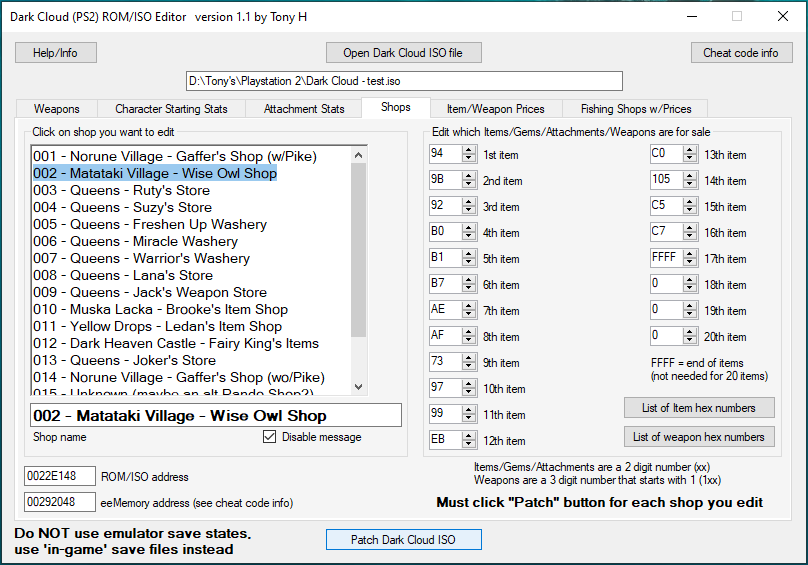View the List of weapon hex numbers
Screen dimensions: 808x565
click(699, 437)
